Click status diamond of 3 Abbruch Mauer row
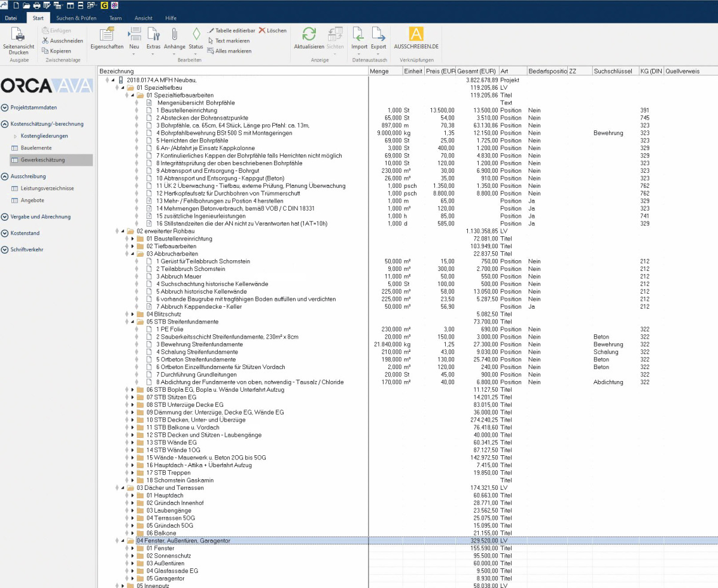 137,276
